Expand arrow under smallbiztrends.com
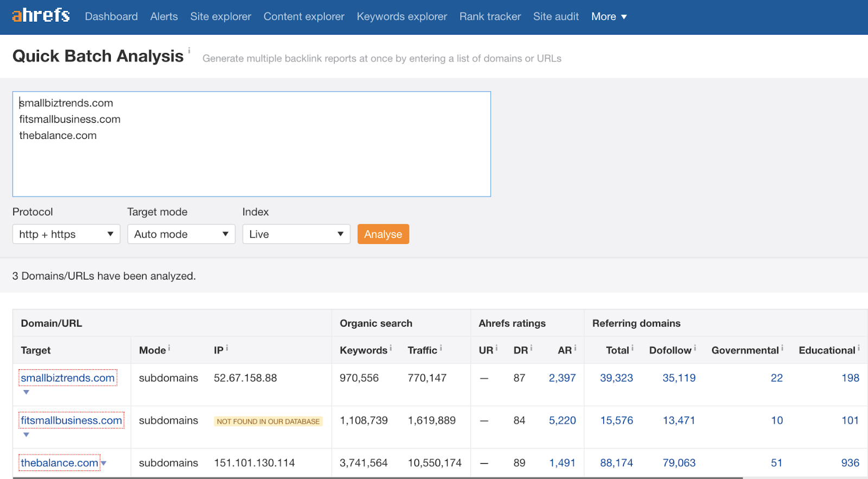Screen dimensions: 868x479 tap(26, 392)
